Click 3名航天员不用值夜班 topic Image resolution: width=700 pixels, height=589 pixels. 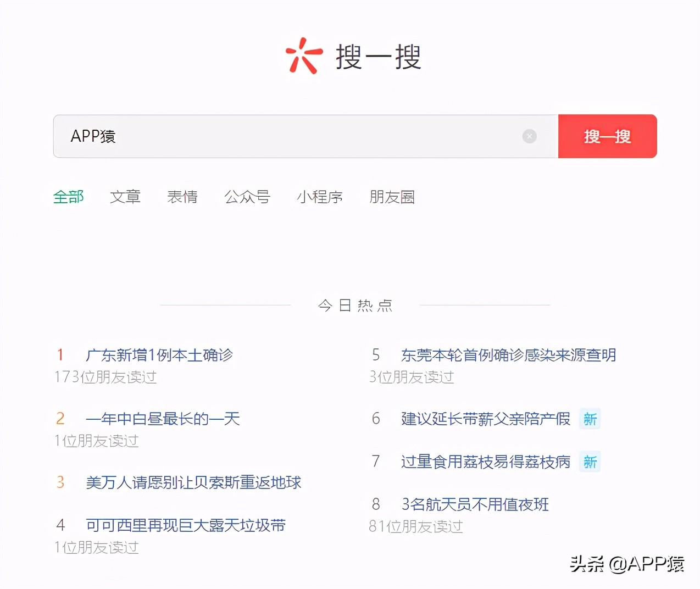coord(475,504)
